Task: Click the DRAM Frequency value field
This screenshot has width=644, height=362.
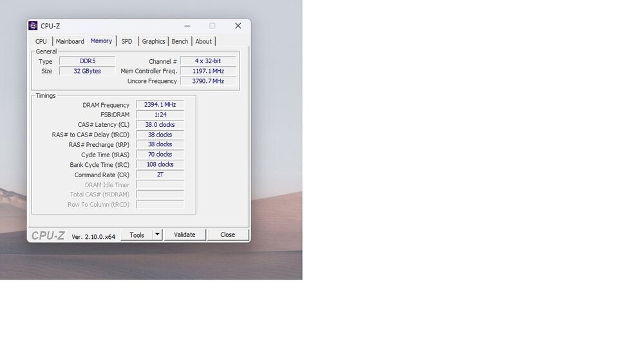Action: (x=160, y=105)
